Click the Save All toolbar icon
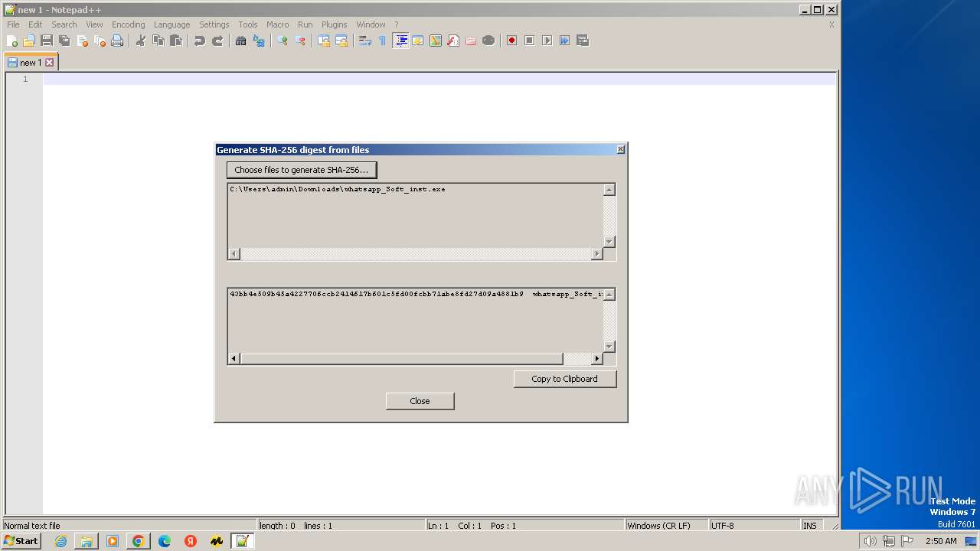 pos(64,41)
